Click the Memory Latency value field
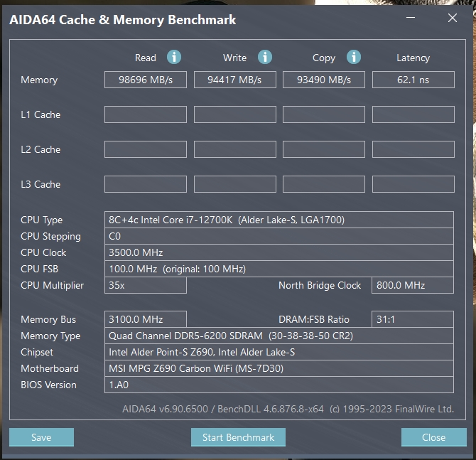The width and height of the screenshot is (476, 460). (413, 80)
